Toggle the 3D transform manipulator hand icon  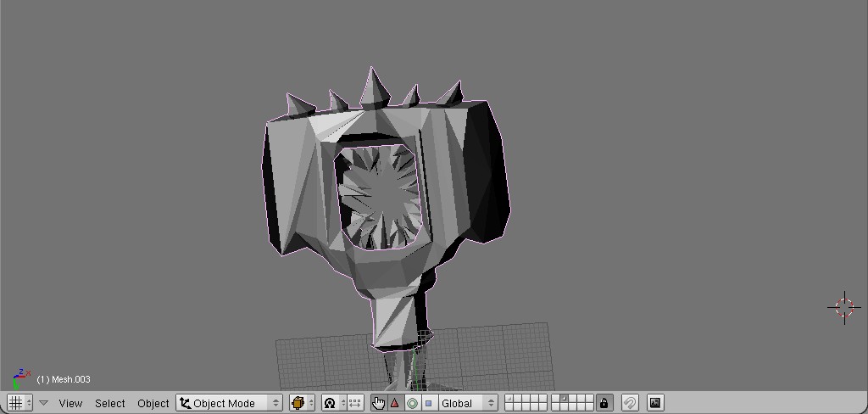(378, 403)
